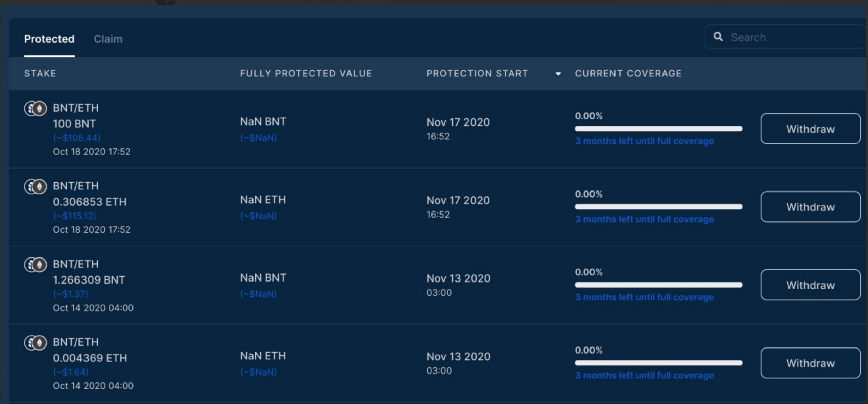
Task: Click '3 months left until full coverage' on top row
Action: click(644, 141)
